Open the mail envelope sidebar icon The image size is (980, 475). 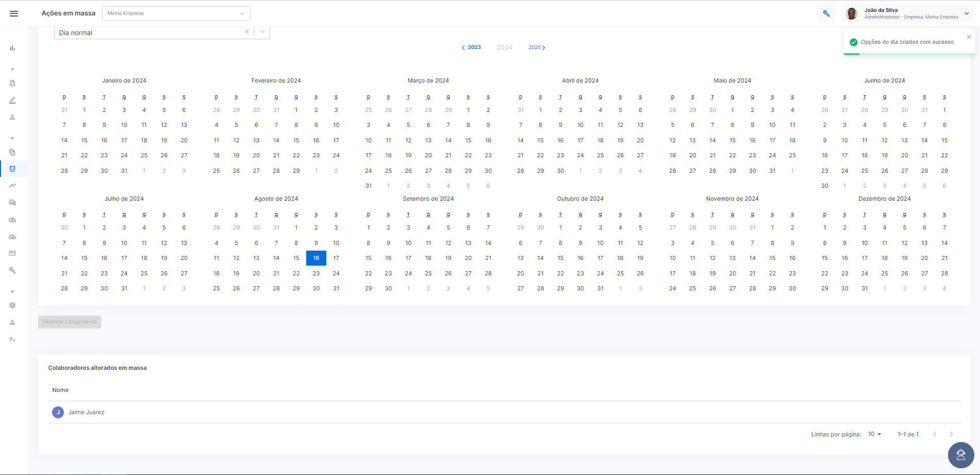12,253
